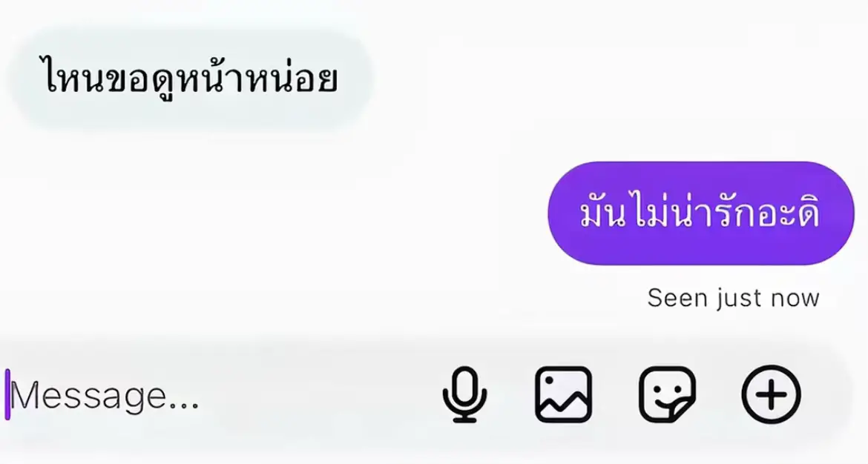Select the purple sent message bubble
The width and height of the screenshot is (868, 464).
(x=701, y=213)
